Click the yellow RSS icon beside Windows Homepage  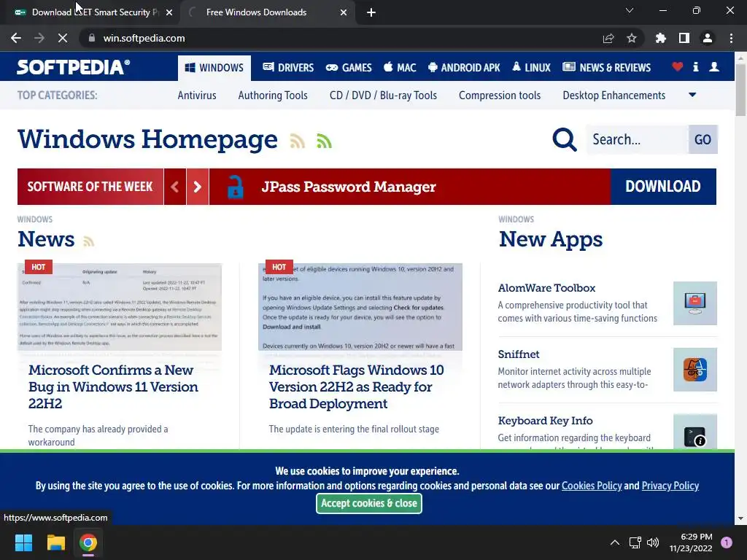coord(298,141)
